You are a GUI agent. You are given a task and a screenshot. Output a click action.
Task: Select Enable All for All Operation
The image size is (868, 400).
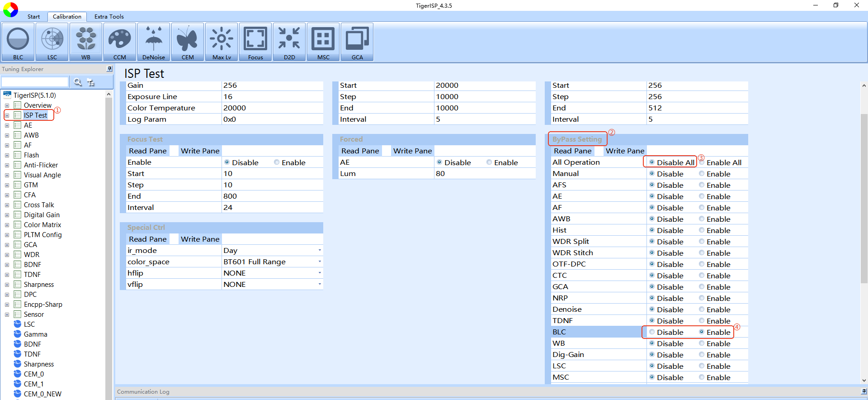point(702,162)
